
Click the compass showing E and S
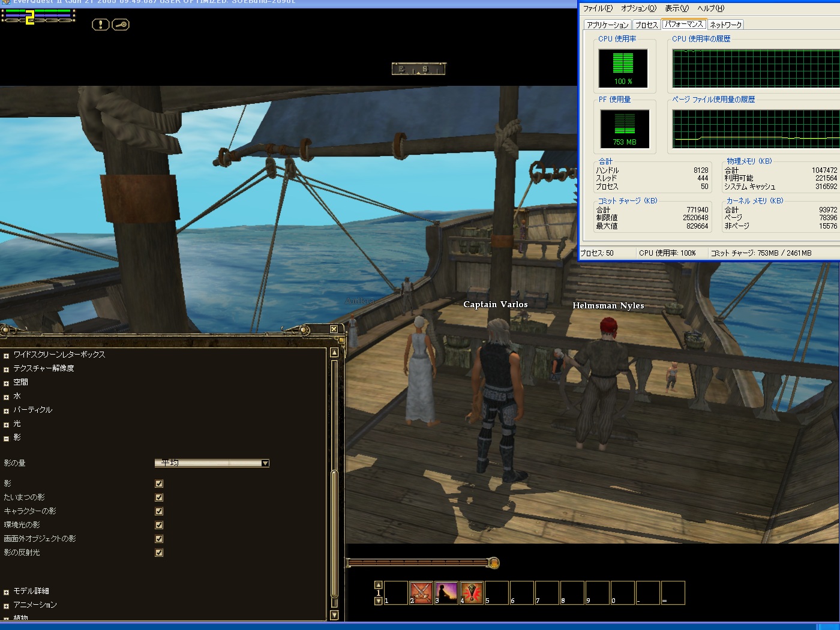pos(419,69)
